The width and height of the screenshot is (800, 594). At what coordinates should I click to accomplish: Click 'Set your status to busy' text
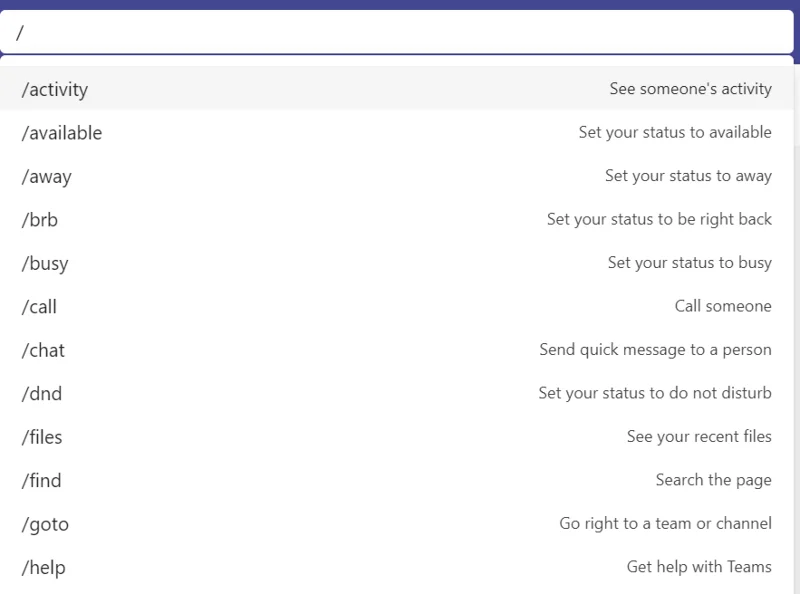point(689,263)
